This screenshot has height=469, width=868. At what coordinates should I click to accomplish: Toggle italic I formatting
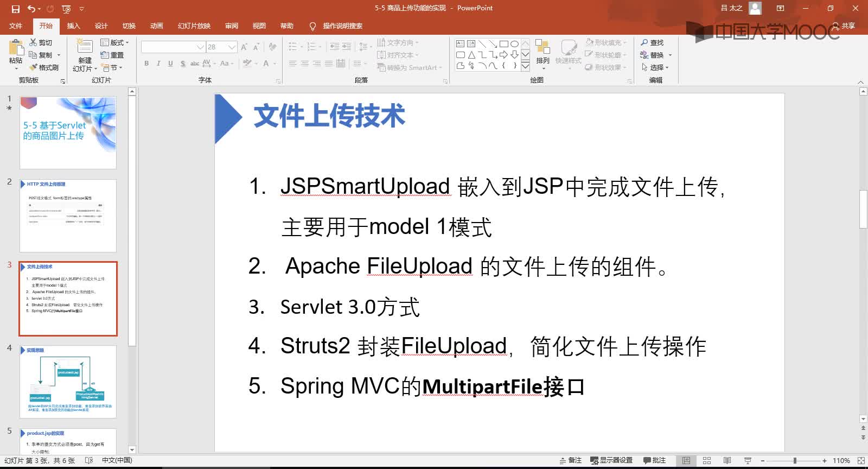[158, 64]
